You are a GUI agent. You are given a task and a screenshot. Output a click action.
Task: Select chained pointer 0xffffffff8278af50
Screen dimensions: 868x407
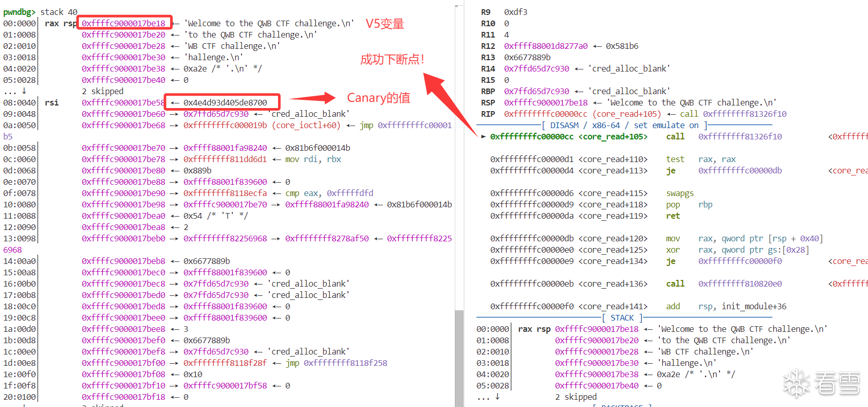point(327,238)
